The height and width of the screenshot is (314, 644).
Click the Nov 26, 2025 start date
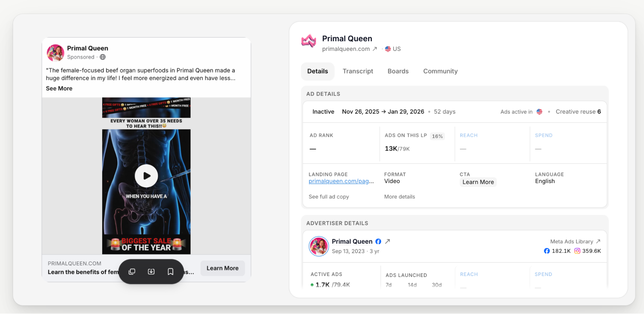(360, 112)
